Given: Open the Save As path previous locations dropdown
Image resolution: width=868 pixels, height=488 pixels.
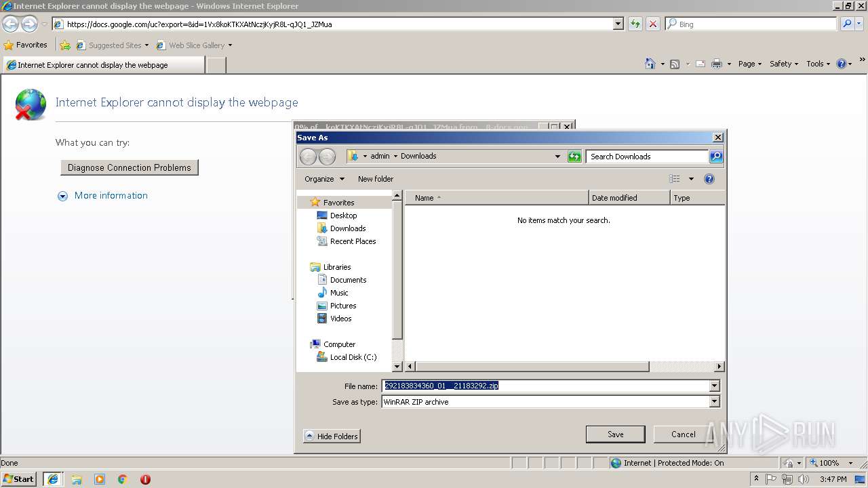Looking at the screenshot, I should coord(557,157).
